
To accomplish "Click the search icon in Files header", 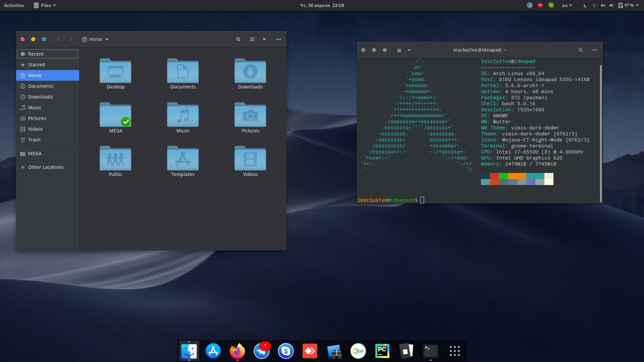I will pyautogui.click(x=238, y=39).
